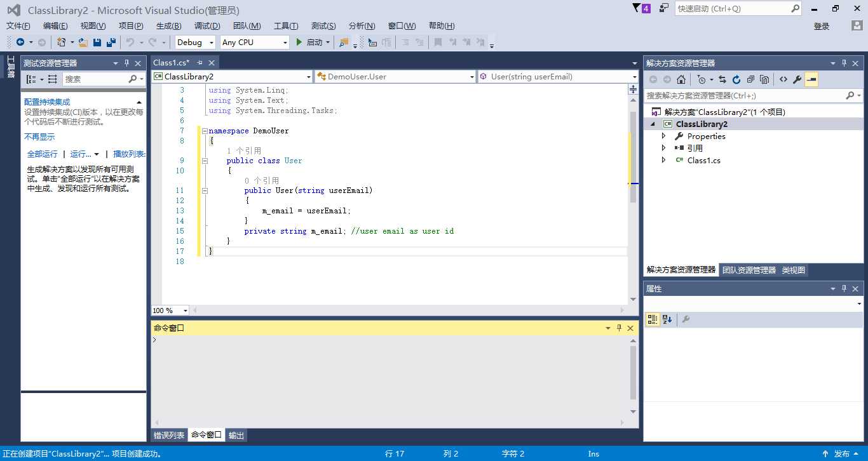Image resolution: width=868 pixels, height=461 pixels.
Task: Click the Collapse All icon in Solution Explorer
Action: click(x=750, y=79)
